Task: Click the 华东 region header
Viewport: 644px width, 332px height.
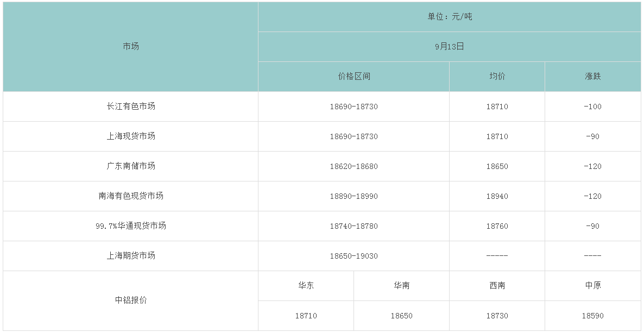Action: pos(306,286)
